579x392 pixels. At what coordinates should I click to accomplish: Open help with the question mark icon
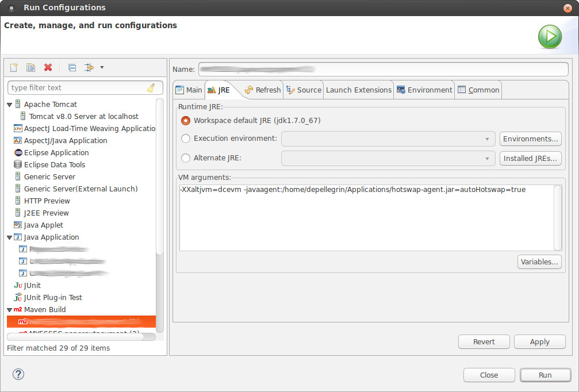(x=18, y=374)
